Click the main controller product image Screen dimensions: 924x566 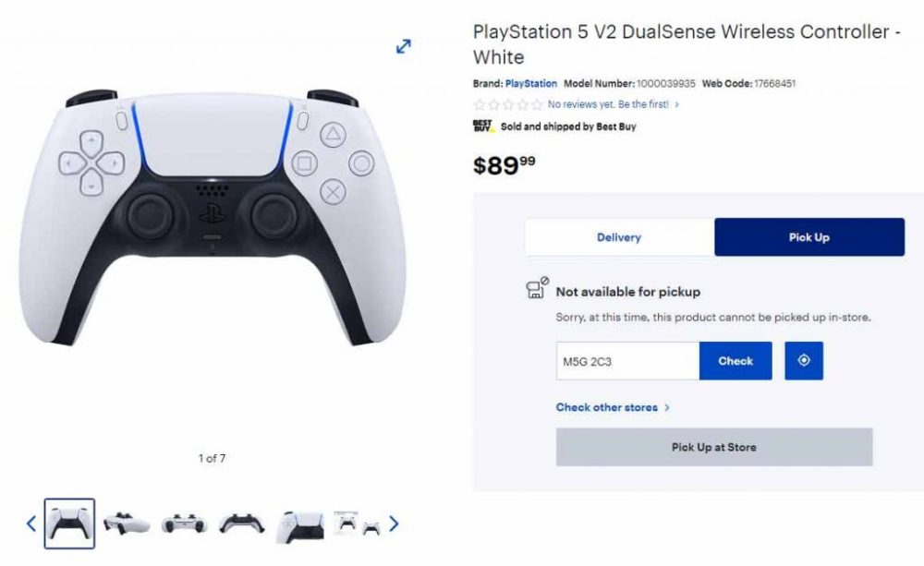pos(213,217)
